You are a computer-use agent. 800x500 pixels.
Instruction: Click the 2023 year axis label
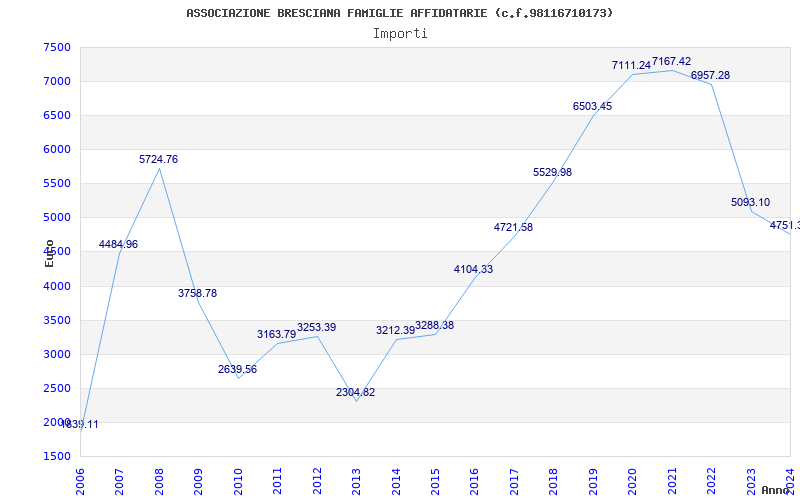(751, 482)
